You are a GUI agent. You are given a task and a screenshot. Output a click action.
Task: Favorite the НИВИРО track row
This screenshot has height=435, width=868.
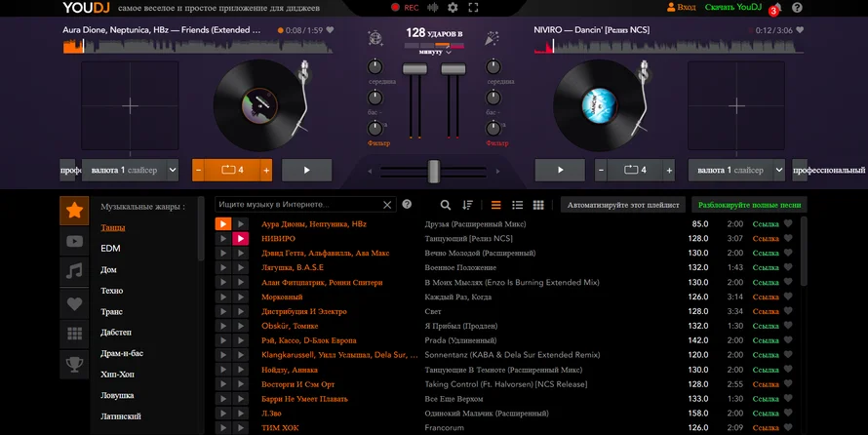(788, 238)
